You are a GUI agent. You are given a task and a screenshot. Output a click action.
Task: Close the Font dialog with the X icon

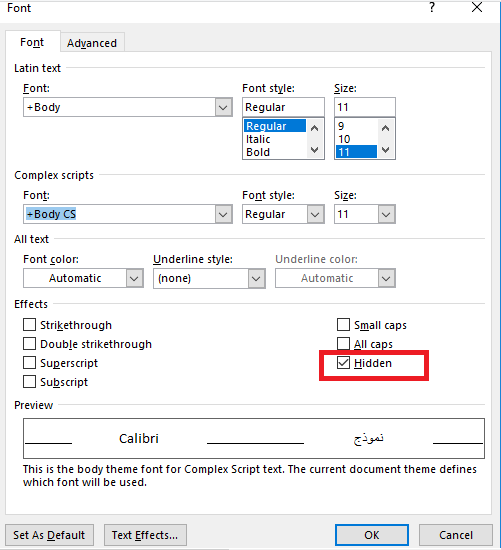[x=477, y=7]
